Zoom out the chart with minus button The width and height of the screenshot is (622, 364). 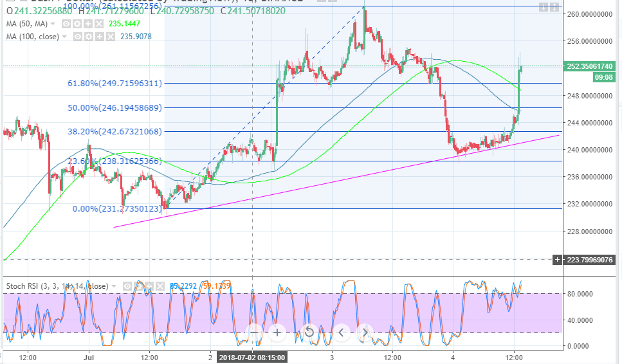(253, 332)
